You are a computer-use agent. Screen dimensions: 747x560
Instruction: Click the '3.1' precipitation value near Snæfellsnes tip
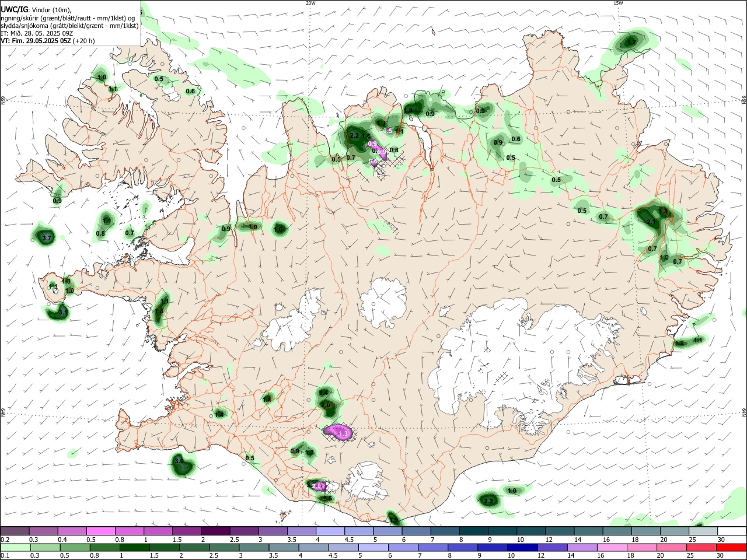(x=62, y=313)
